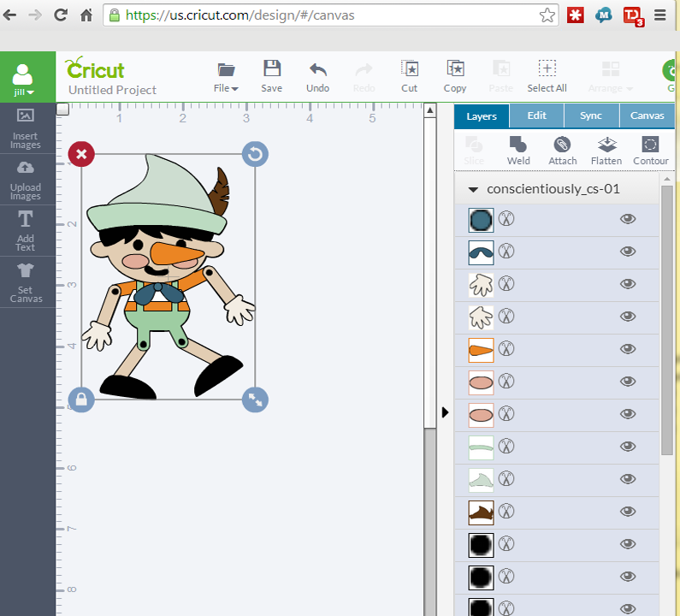Viewport: 680px width, 616px height.
Task: Toggle visibility of brown feather layer
Action: pyautogui.click(x=628, y=512)
